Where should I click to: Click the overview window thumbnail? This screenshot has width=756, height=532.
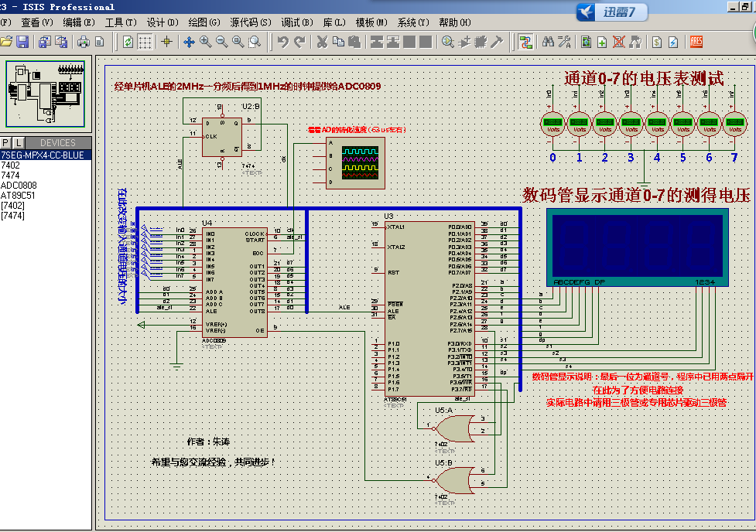click(46, 94)
